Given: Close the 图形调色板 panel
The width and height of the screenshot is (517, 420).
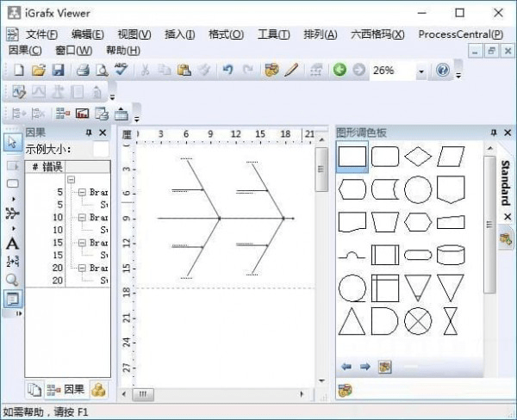Looking at the screenshot, I should [508, 133].
